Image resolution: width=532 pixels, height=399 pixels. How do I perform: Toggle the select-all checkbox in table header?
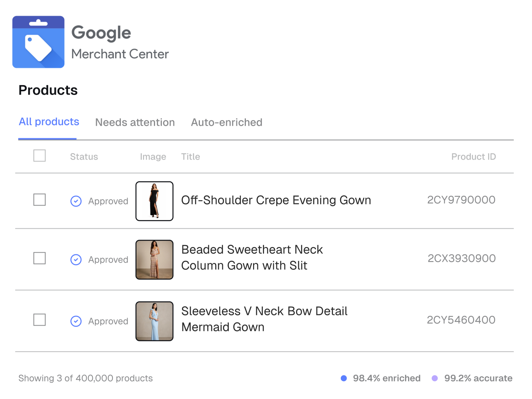coord(40,156)
